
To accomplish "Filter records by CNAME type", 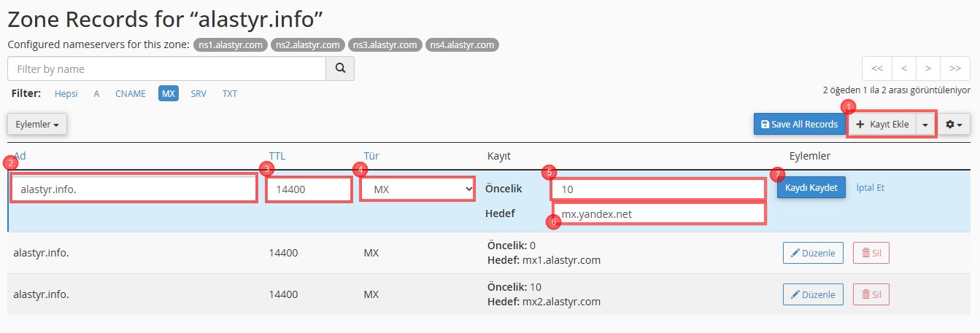I will (130, 94).
